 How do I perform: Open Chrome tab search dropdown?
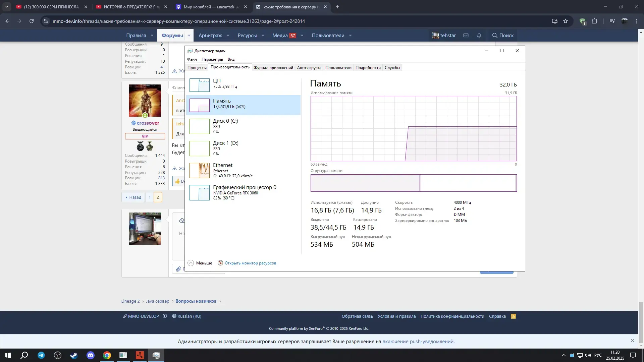[x=6, y=7]
